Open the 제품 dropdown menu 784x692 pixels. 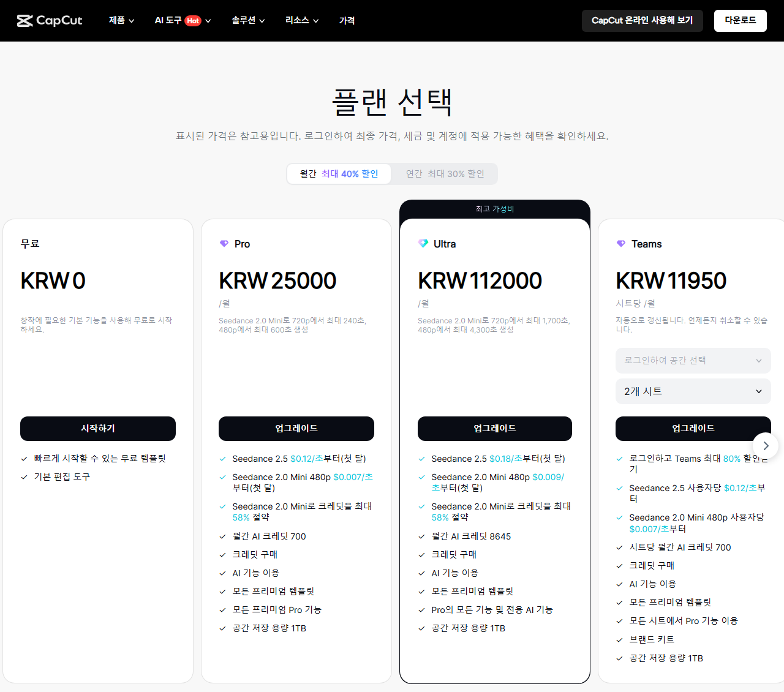[121, 21]
